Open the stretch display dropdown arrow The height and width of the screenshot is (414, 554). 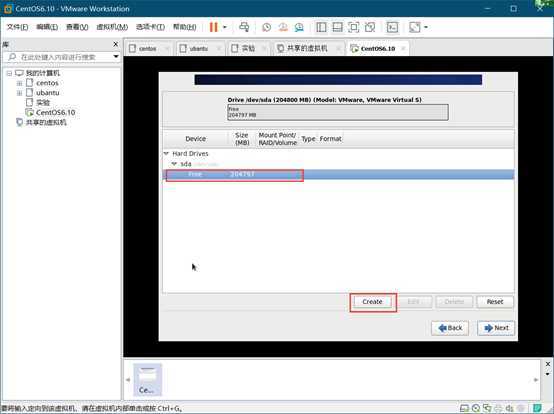pyautogui.click(x=426, y=27)
